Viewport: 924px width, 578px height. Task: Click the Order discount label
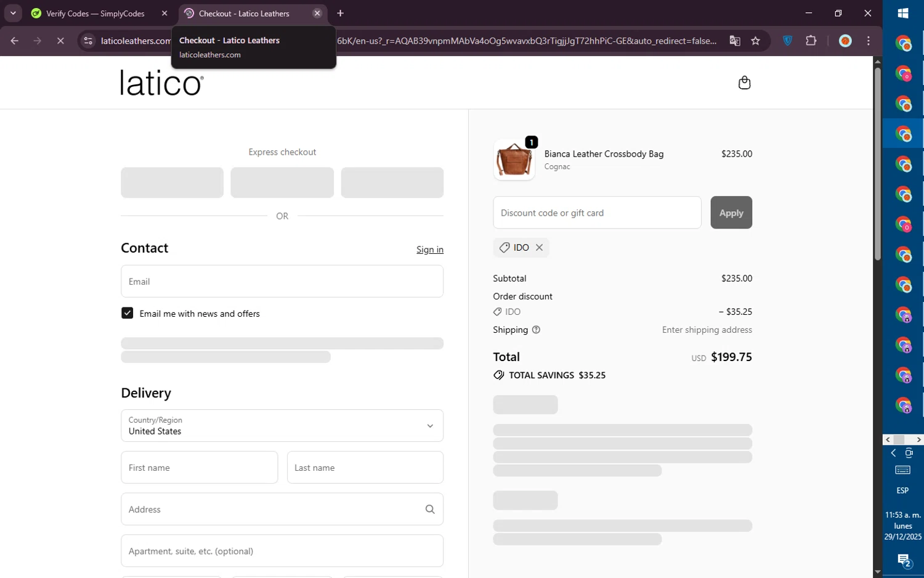point(522,296)
